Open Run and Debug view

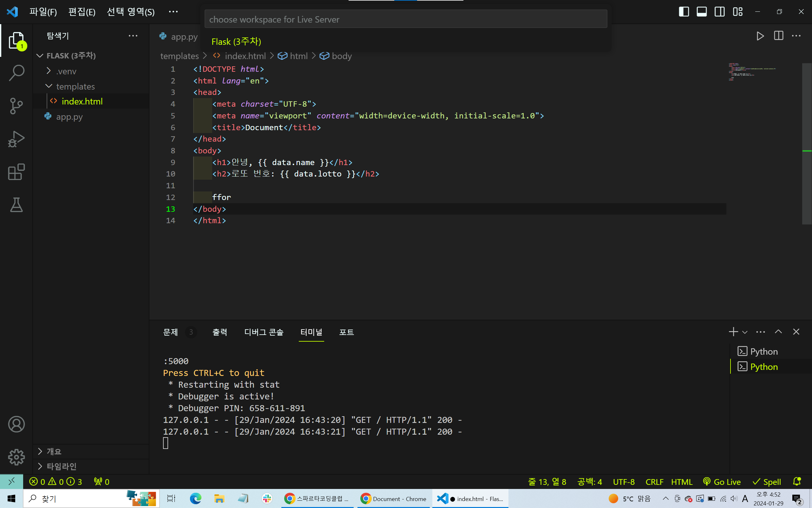pyautogui.click(x=16, y=139)
